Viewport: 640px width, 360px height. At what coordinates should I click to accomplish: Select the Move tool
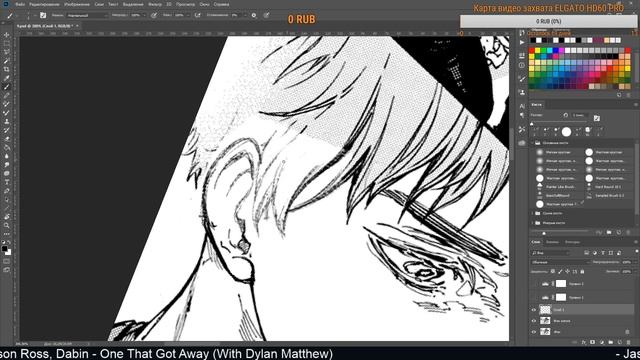[x=7, y=35]
